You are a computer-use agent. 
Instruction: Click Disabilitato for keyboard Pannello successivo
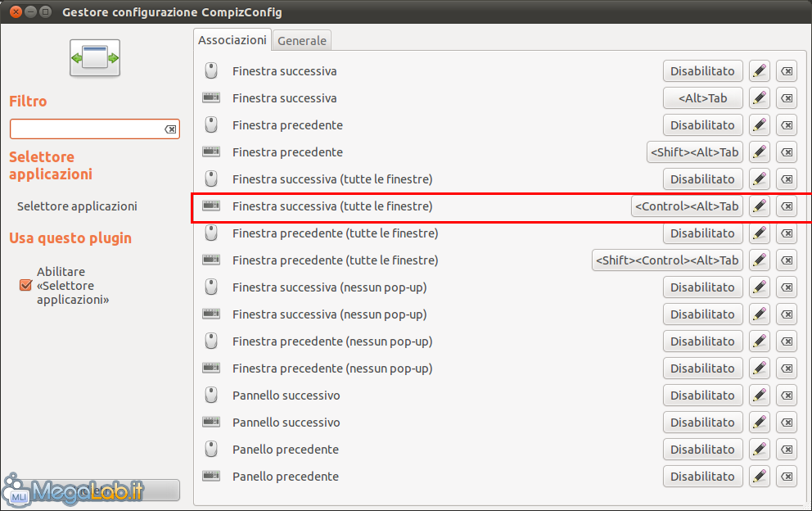click(703, 423)
